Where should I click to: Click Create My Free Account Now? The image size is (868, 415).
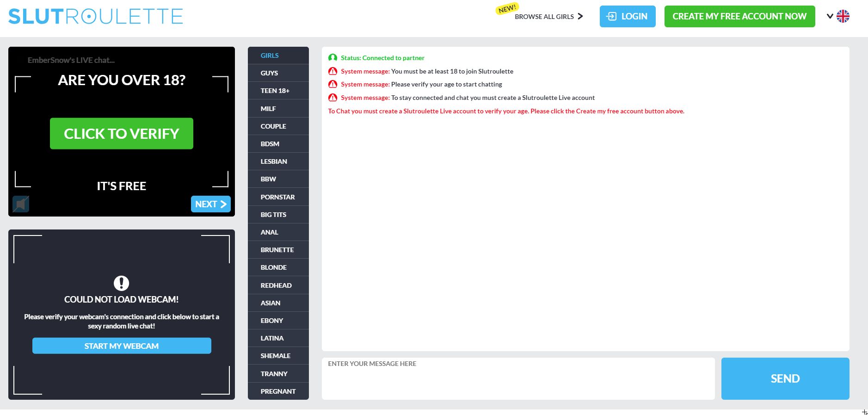coord(739,16)
